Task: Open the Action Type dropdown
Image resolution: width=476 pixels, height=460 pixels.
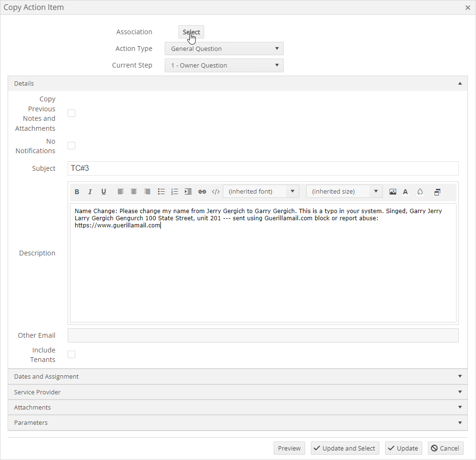Action: [224, 49]
